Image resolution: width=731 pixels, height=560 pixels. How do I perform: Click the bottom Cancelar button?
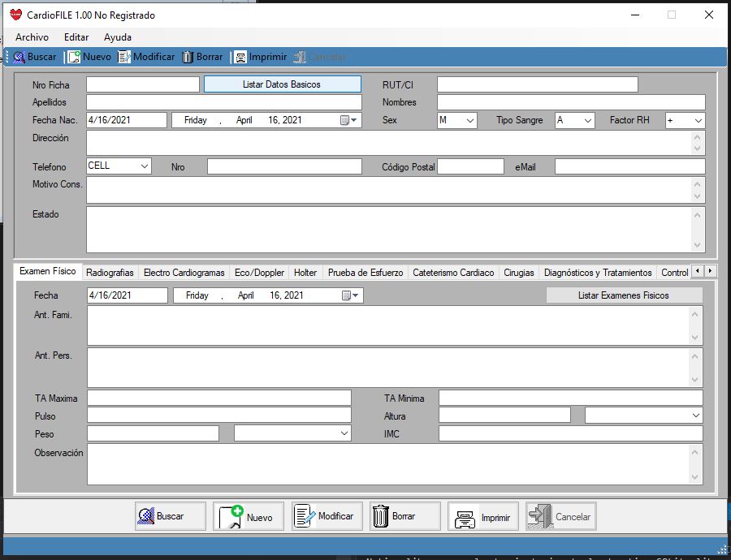pos(561,516)
